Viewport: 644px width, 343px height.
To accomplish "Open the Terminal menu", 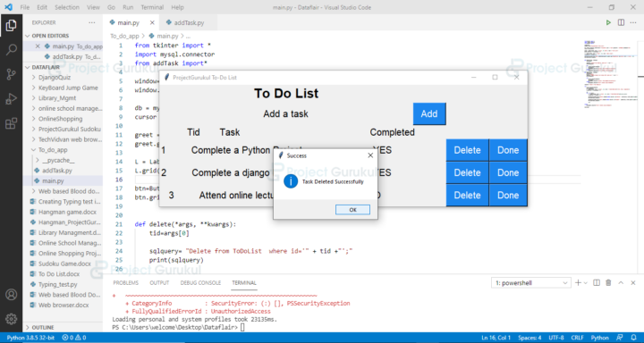I will click(x=152, y=7).
